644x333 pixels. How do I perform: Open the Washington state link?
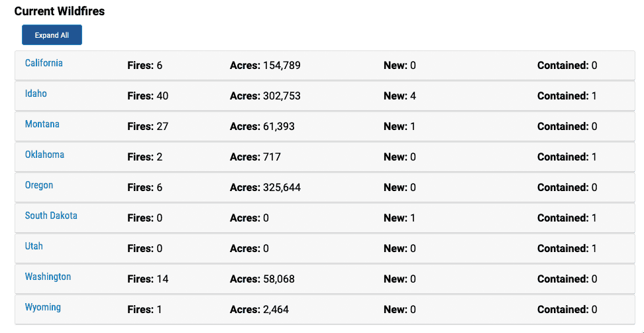point(48,276)
